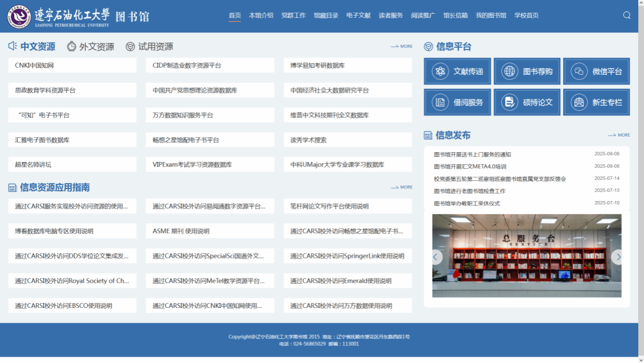Image resolution: width=644 pixels, height=363 pixels.
Task: Open CARSI Emerald使用说明 guide
Action: click(x=347, y=281)
